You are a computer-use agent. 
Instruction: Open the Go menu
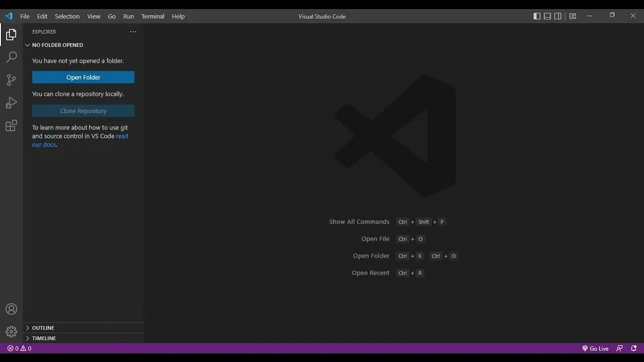[x=112, y=16]
